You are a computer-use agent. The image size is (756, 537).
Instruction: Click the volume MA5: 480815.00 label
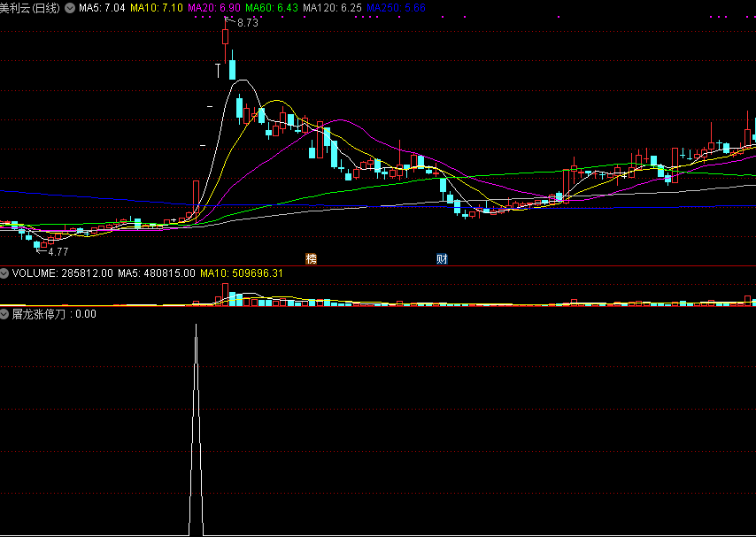156,273
